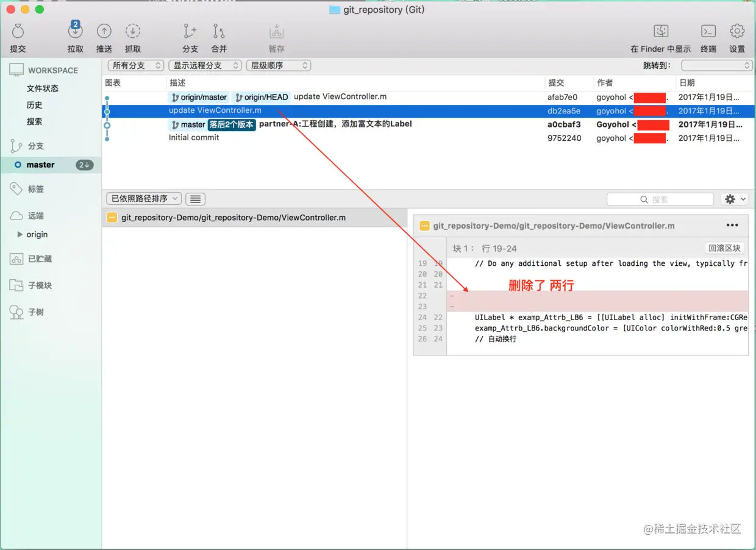Image resolution: width=756 pixels, height=550 pixels.
Task: Click the stashes (已贮藏) sidebar icon
Action: [x=16, y=259]
